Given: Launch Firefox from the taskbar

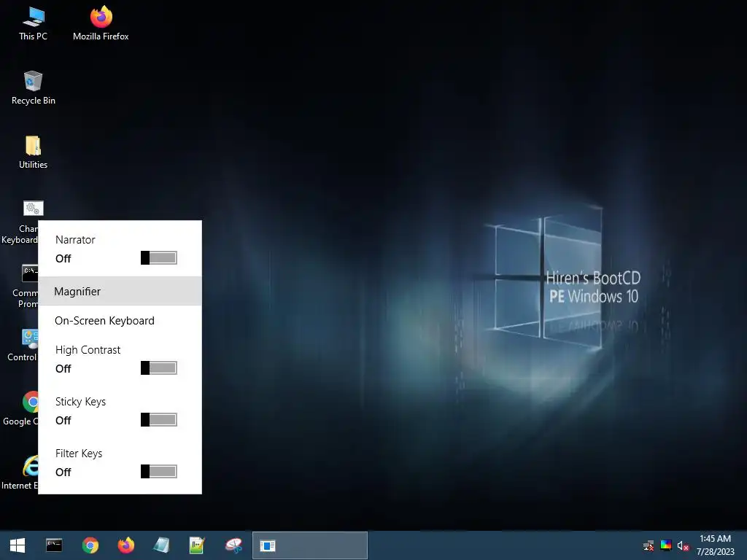Looking at the screenshot, I should pos(125,545).
